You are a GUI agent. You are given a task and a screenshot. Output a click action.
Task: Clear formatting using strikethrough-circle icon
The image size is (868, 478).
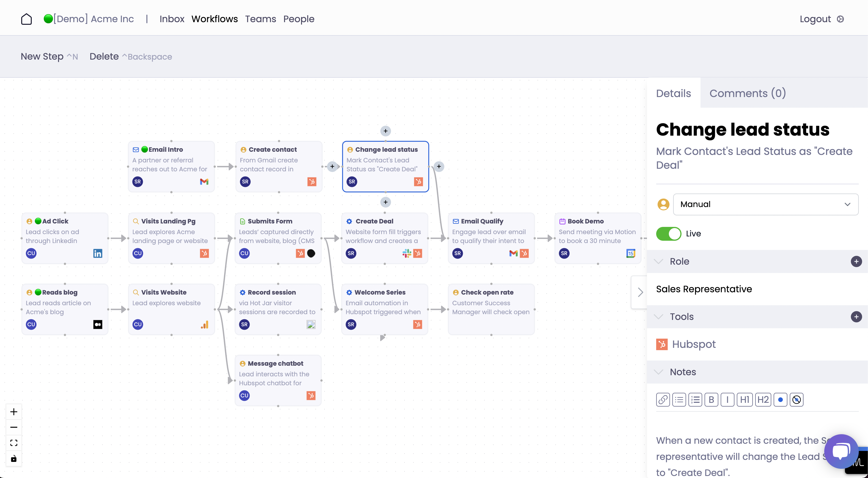797,399
